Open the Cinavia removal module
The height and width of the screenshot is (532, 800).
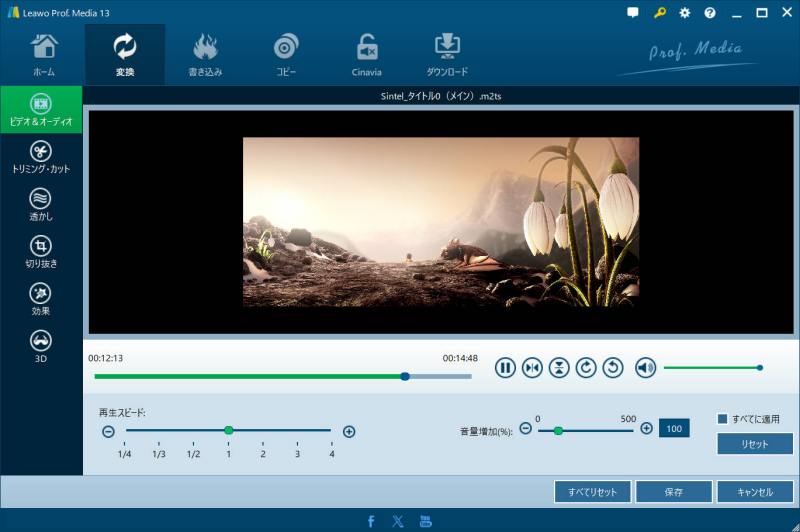(366, 55)
